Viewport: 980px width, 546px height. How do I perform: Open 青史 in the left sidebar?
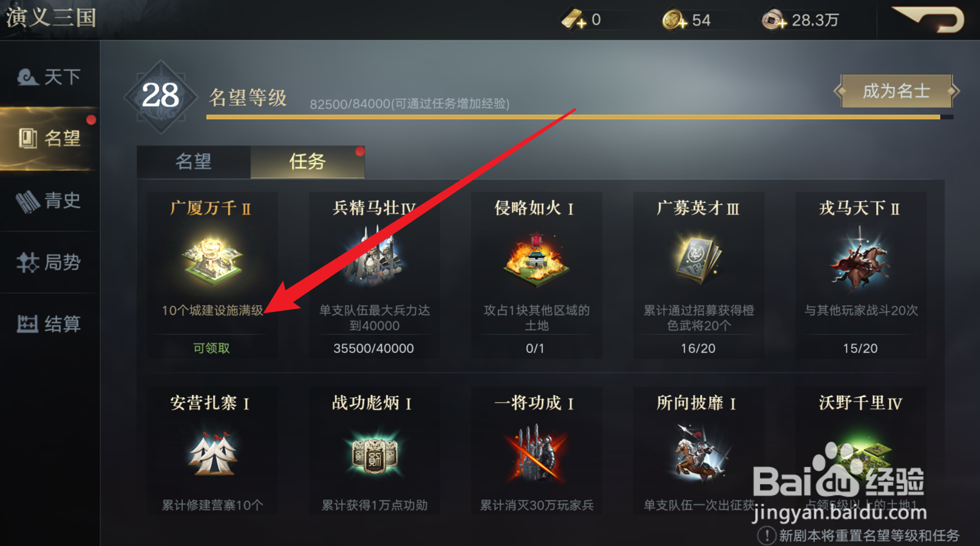pos(49,201)
